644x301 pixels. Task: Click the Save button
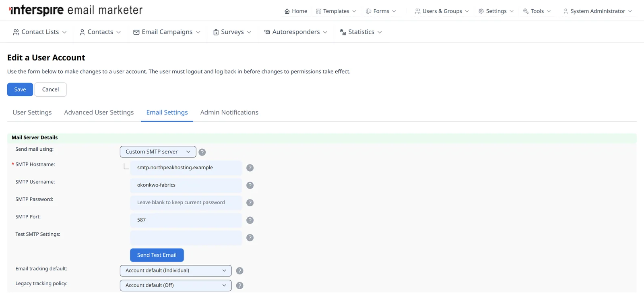coord(20,89)
